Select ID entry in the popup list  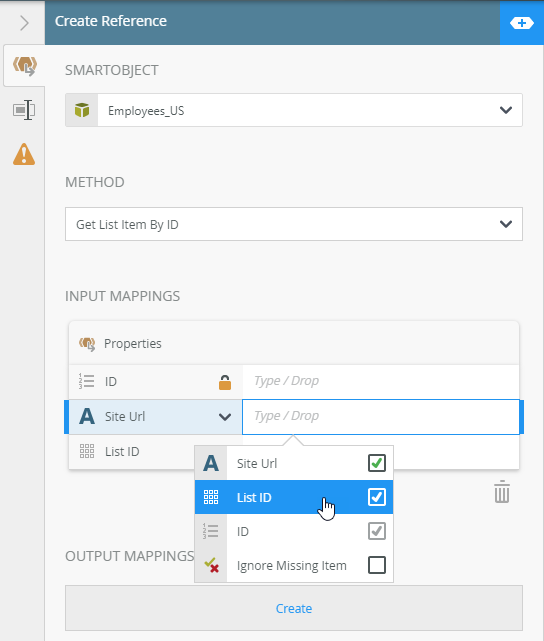pyautogui.click(x=294, y=531)
